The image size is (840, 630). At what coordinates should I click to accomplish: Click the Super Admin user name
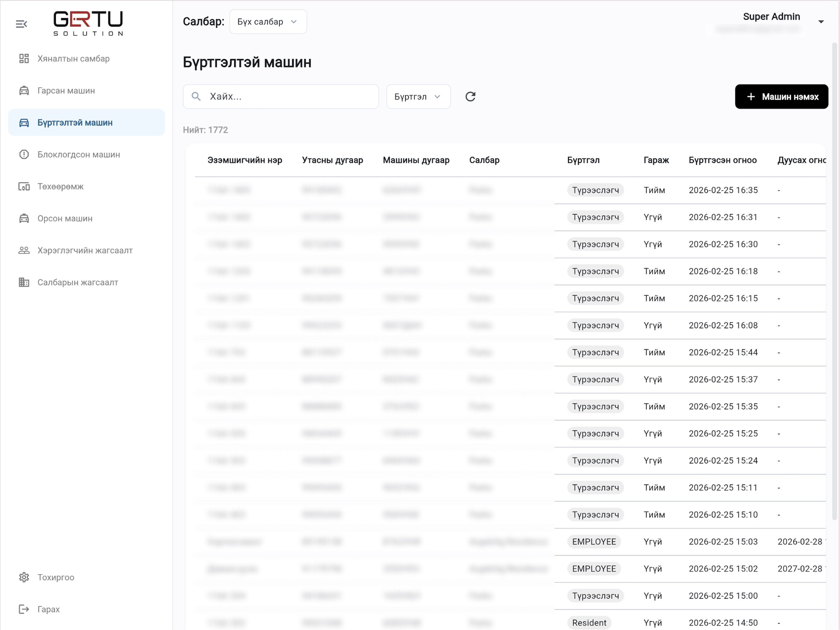click(x=771, y=16)
